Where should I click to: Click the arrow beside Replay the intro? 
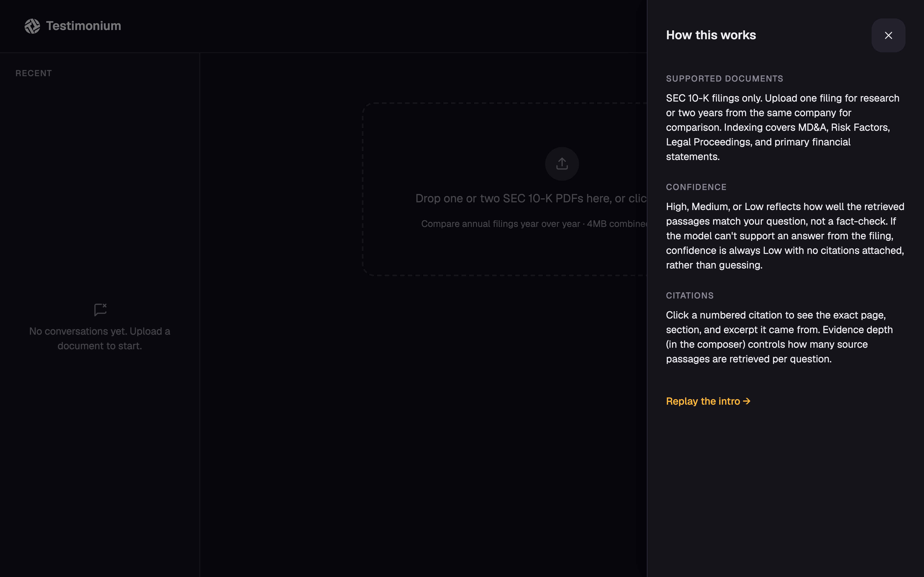pos(747,401)
